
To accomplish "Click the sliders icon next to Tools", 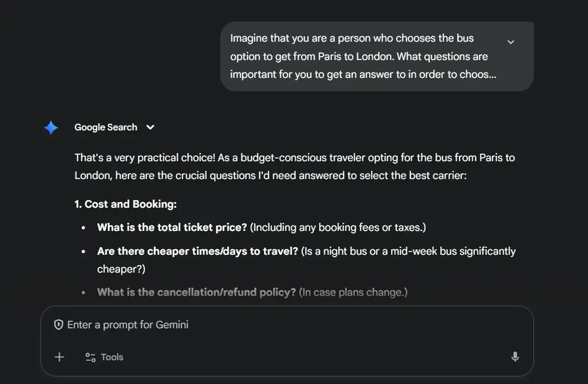I will [90, 357].
